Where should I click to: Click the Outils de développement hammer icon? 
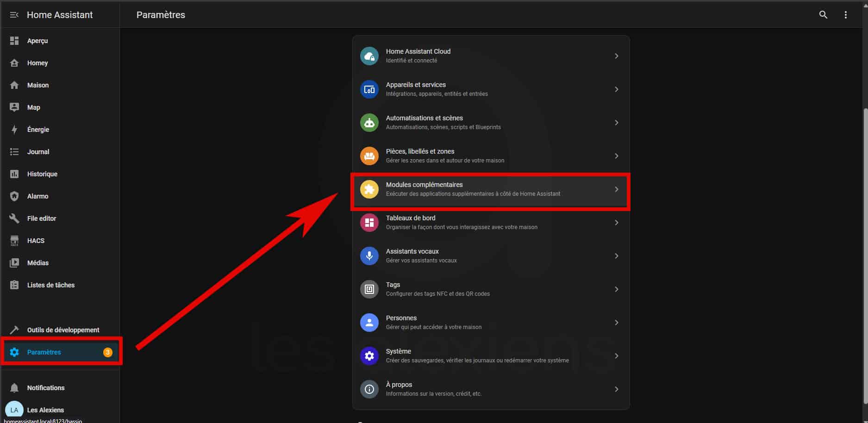click(x=14, y=330)
